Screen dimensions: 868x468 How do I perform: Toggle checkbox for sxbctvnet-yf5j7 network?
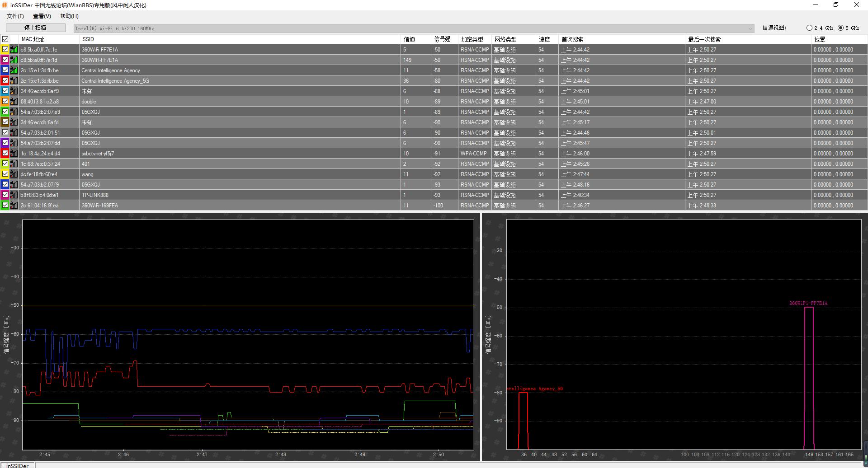click(x=5, y=154)
